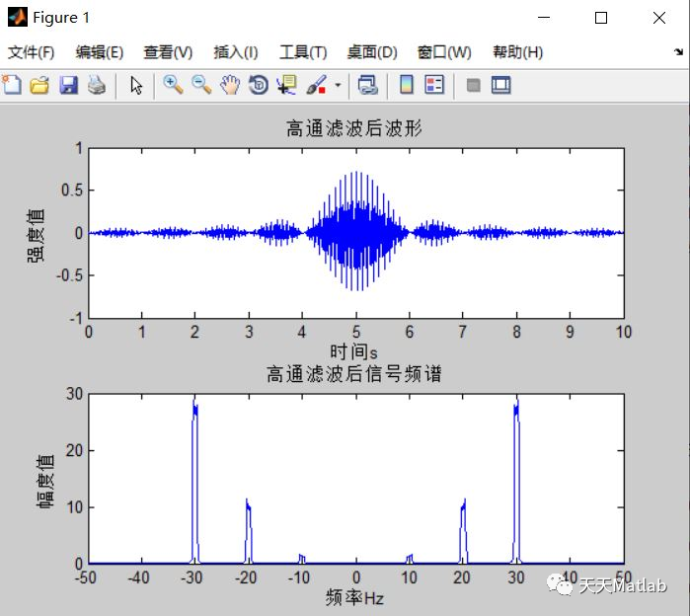Viewport: 690px width, 616px height.
Task: Open the 查看(V) menu
Action: (x=168, y=52)
